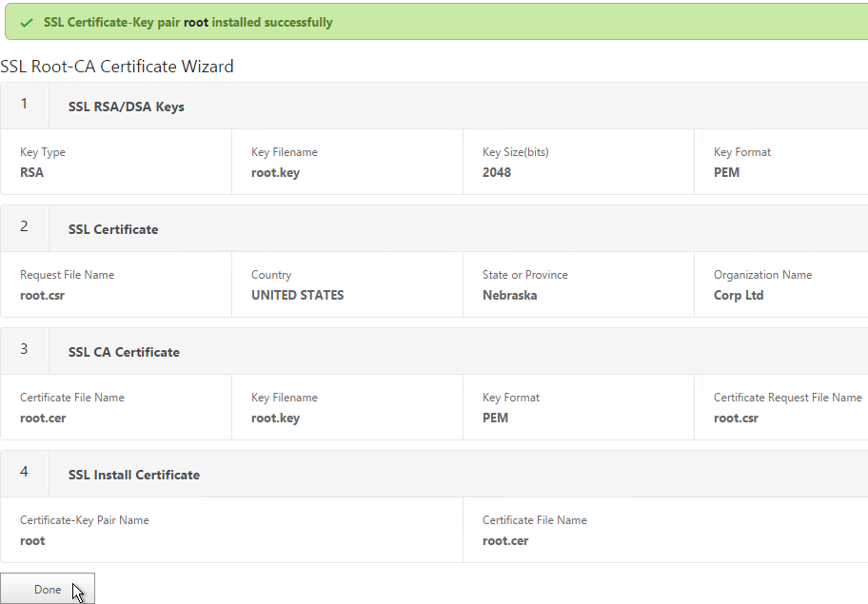
Task: Click the Key Size value 2048
Action: click(x=497, y=172)
